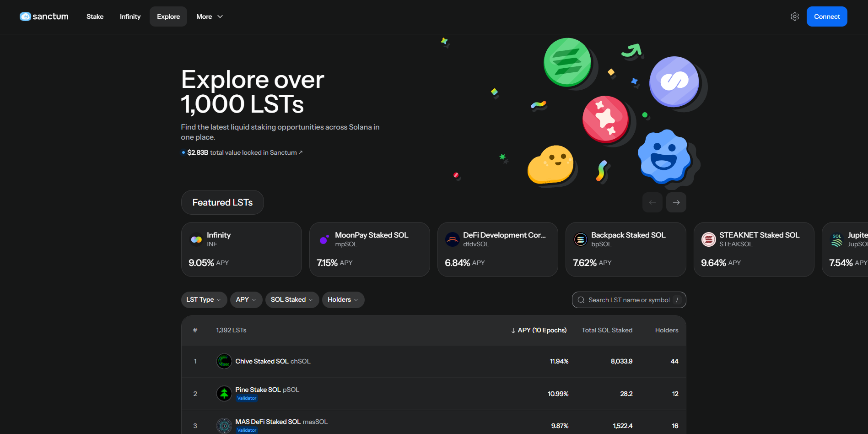Open the Holders filter dropdown
The width and height of the screenshot is (868, 434).
343,300
